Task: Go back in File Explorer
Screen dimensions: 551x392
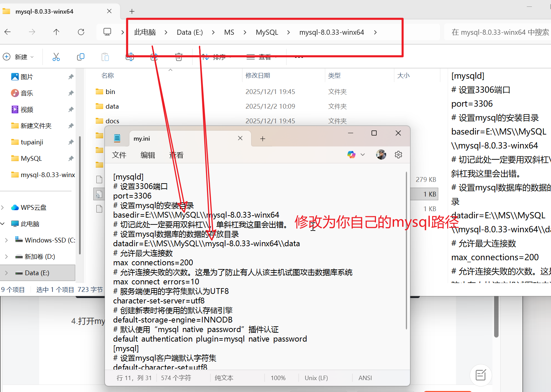Action: click(x=7, y=32)
